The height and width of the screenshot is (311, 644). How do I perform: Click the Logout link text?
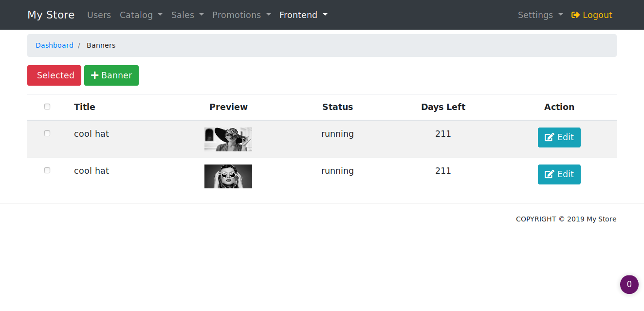(597, 15)
